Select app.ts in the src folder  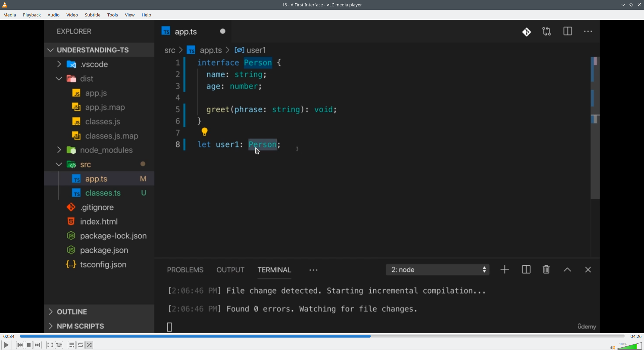click(99, 179)
